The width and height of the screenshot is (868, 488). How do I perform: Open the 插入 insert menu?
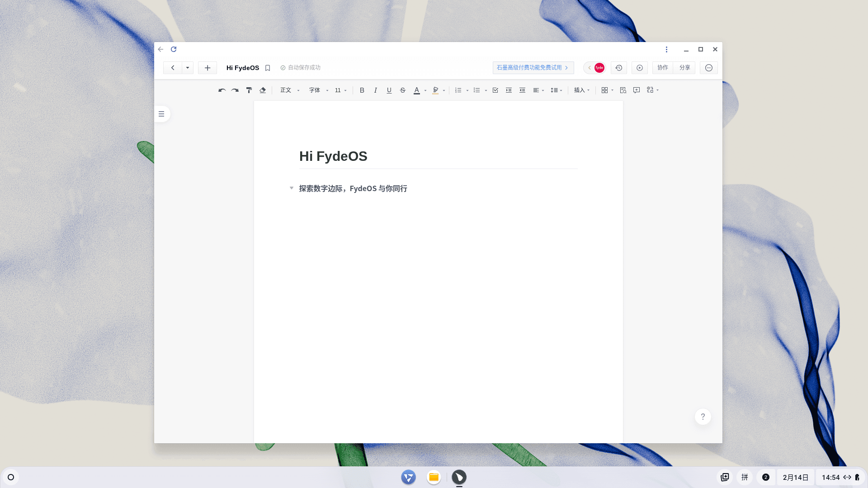click(582, 90)
